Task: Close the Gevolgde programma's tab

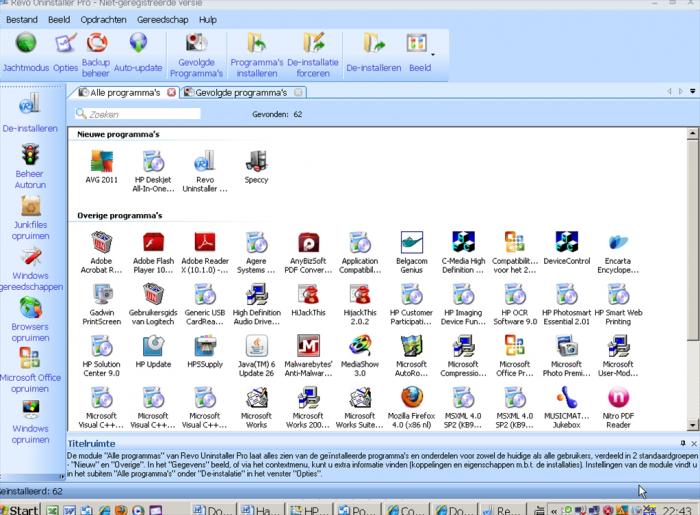Action: [x=298, y=92]
